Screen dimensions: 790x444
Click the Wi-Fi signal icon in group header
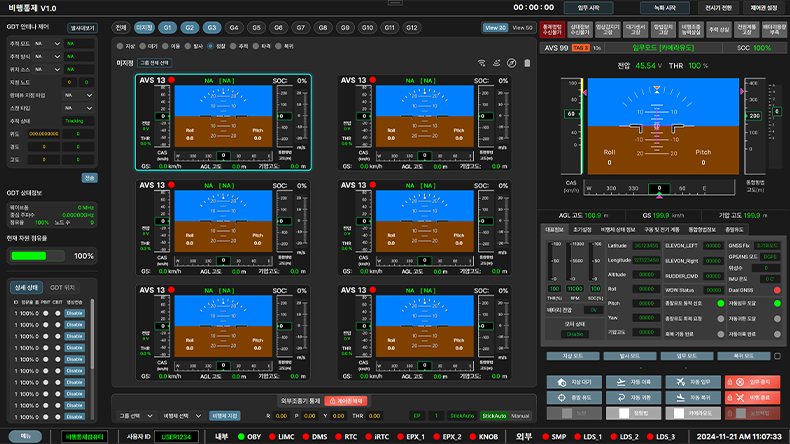click(482, 63)
